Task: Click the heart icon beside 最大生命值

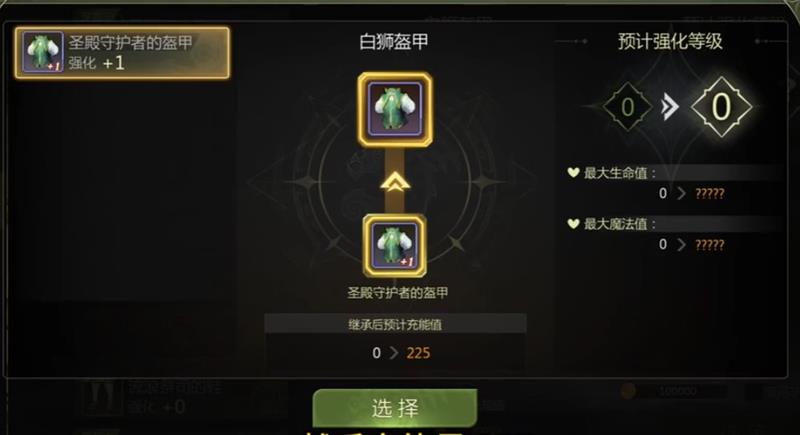Action: point(573,172)
